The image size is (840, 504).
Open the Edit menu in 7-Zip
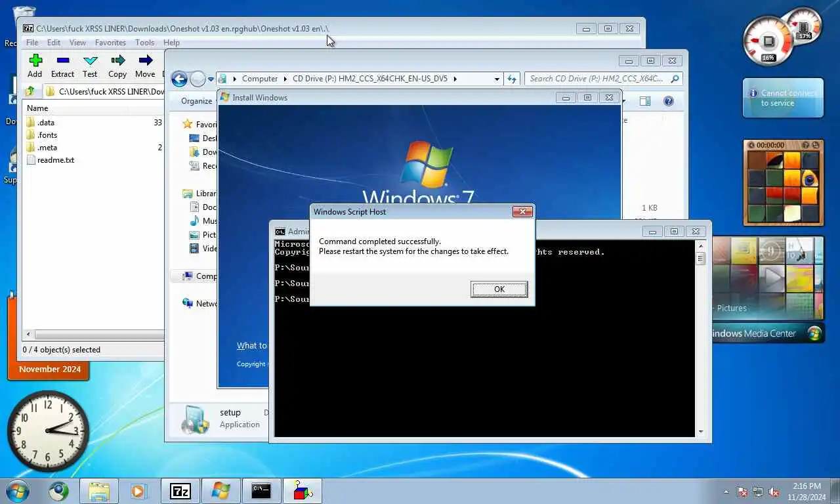click(x=54, y=43)
